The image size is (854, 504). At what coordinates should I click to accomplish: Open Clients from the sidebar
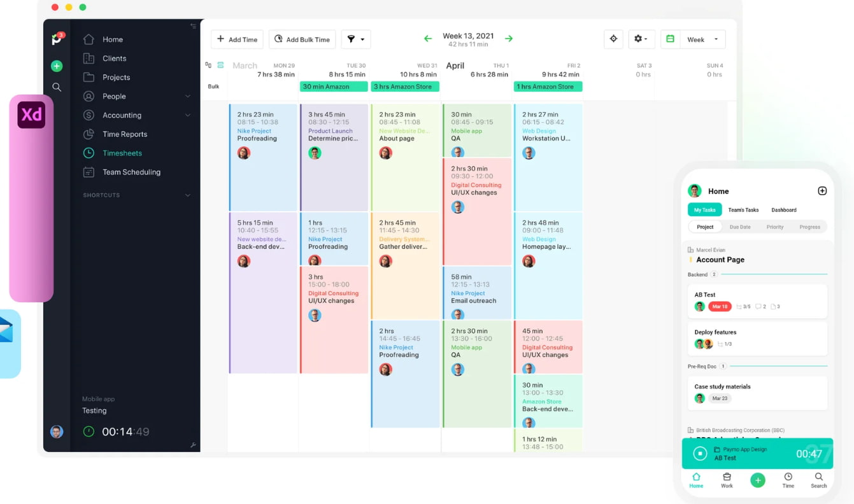[113, 58]
